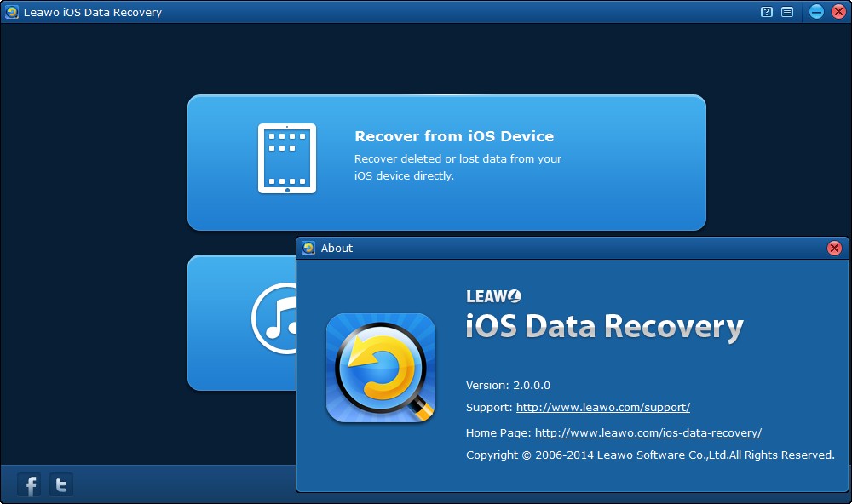Click the app logo in About dialog
Viewport: 852px width, 504px height.
tap(381, 368)
